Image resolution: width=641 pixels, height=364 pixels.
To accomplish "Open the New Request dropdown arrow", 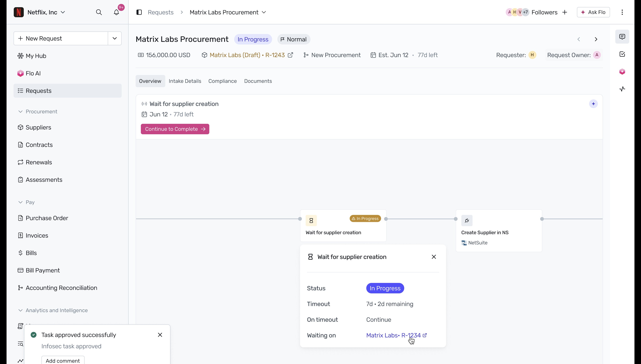I will [x=115, y=39].
